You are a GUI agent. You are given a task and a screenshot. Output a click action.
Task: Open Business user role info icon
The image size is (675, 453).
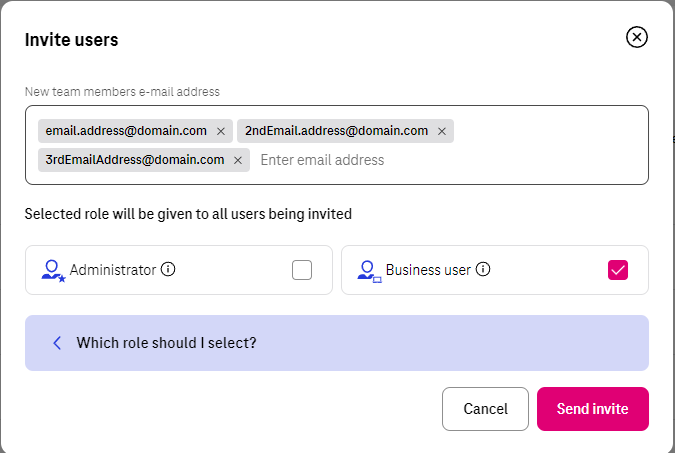(x=483, y=270)
